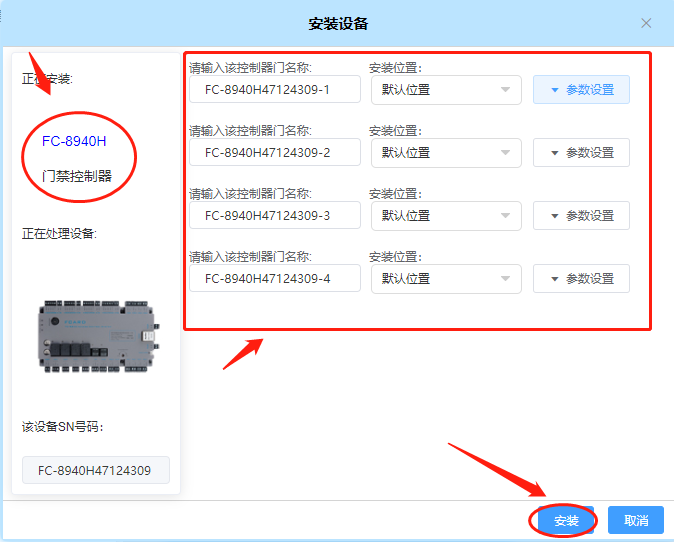Click the door name field FC-8940H47124309-2

274,153
